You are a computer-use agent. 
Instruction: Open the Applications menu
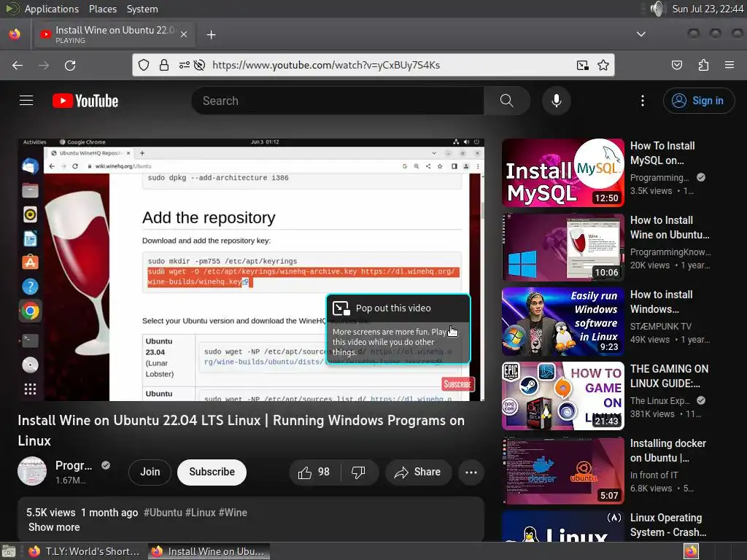52,9
